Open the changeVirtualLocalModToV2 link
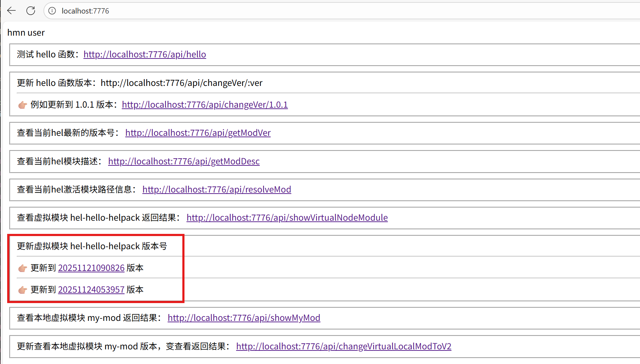This screenshot has width=640, height=364. 344,346
